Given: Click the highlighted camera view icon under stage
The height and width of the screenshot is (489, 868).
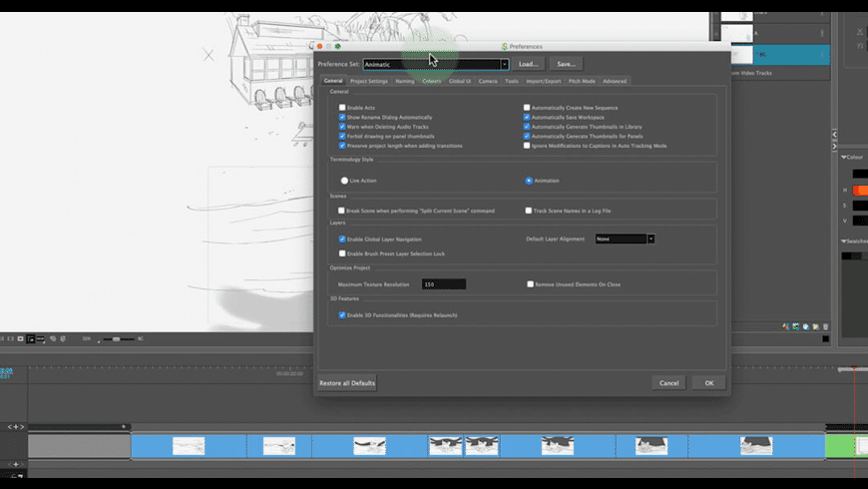Looking at the screenshot, I should coord(31,339).
